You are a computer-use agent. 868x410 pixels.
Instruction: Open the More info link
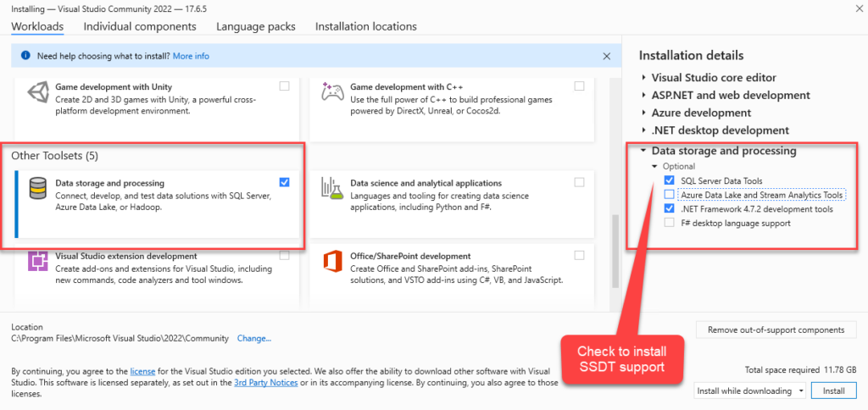click(x=191, y=57)
